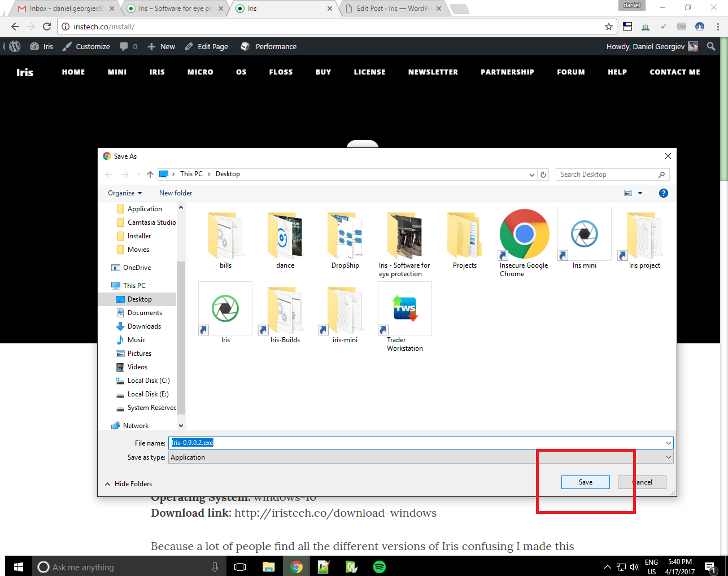
Task: Switch to Iris – Software for eye tab
Action: (175, 8)
